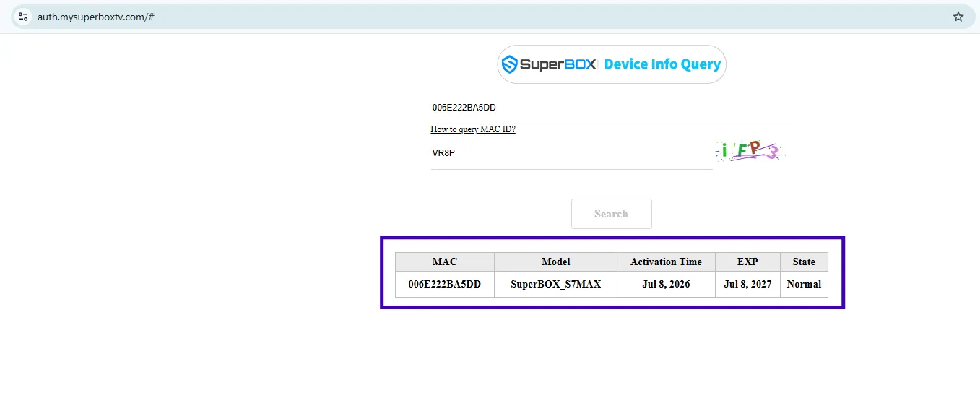
Task: Click the Search button
Action: (612, 214)
